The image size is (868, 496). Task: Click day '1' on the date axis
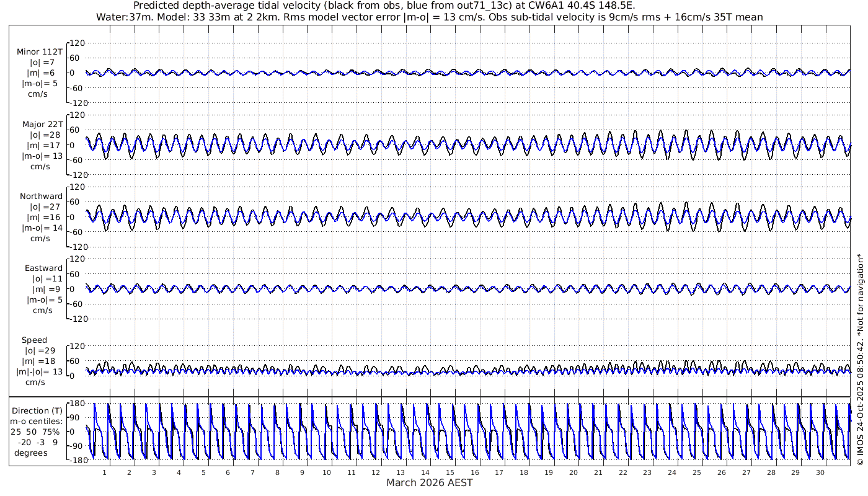[104, 472]
